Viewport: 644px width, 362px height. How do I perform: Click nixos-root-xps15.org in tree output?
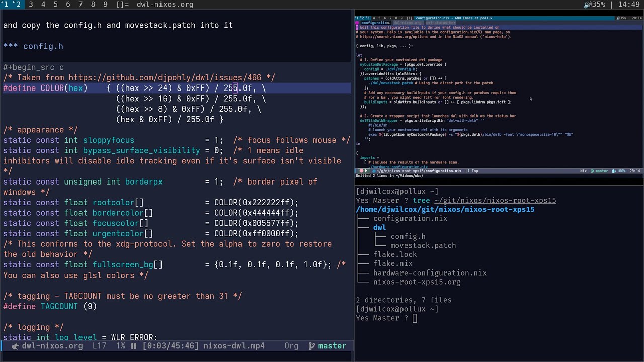(417, 282)
